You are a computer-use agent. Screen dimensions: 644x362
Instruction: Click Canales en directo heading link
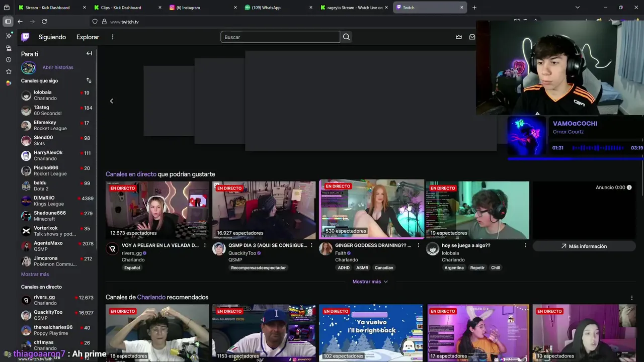point(131,174)
